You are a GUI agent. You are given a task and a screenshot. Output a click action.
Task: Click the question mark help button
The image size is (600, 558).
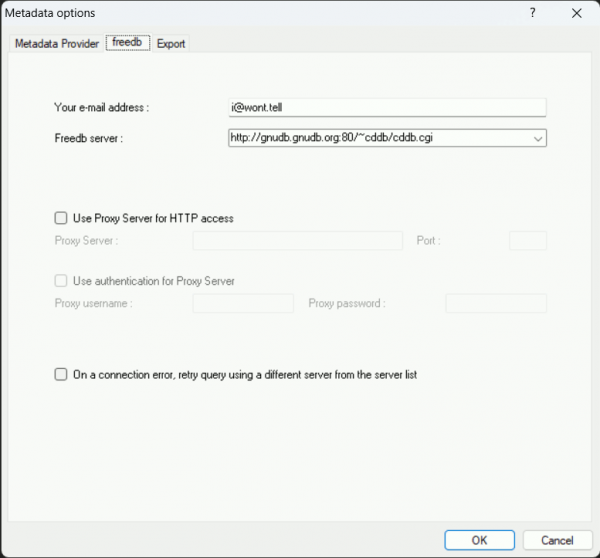pos(532,12)
